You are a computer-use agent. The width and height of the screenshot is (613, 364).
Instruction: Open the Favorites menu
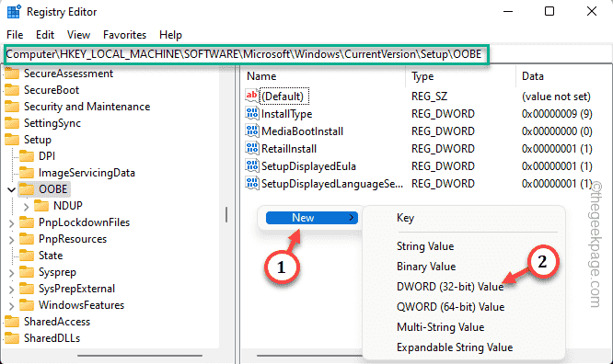(124, 35)
